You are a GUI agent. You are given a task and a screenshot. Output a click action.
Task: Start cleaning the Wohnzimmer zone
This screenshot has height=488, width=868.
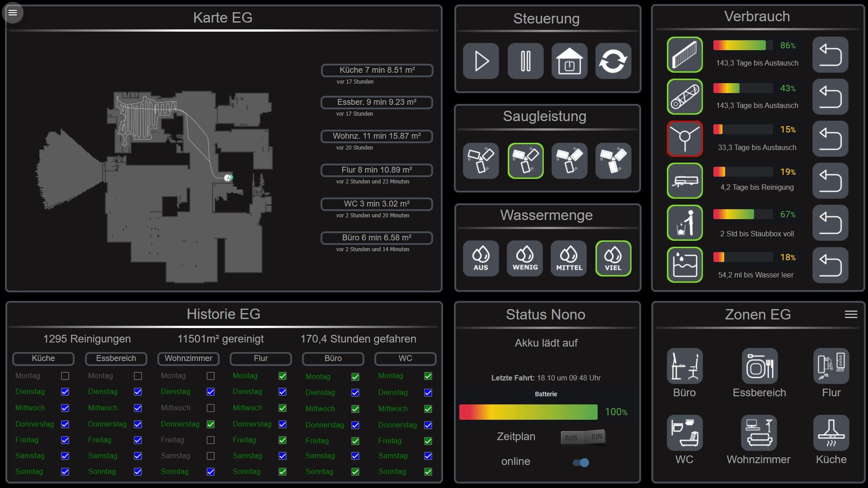[759, 433]
